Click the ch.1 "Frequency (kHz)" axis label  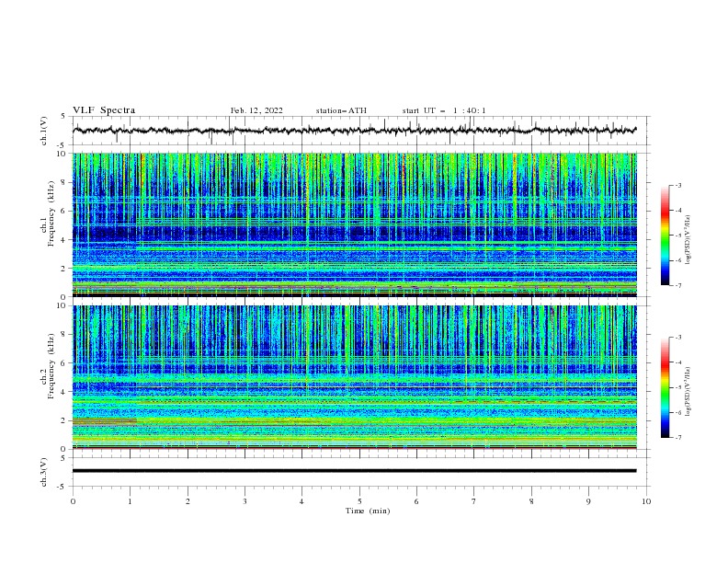[x=51, y=214]
